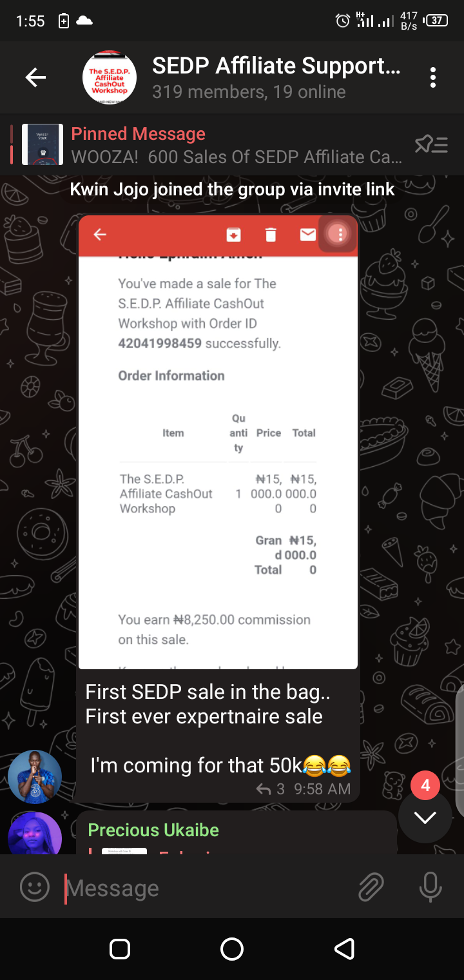The width and height of the screenshot is (464, 980).
Task: Open SEDP Affiliate Support group title
Action: [276, 66]
